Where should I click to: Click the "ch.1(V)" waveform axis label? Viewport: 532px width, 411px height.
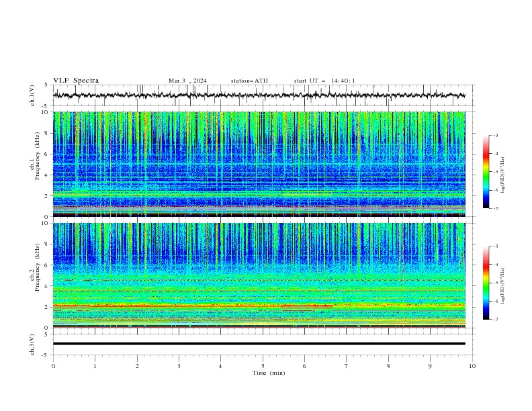click(x=32, y=95)
